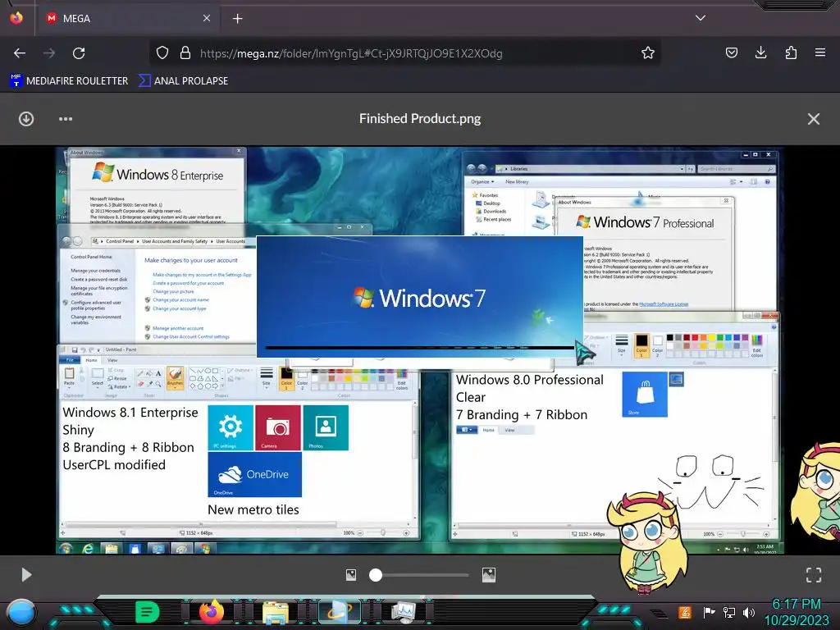Save page with the Pocket icon

[x=731, y=52]
